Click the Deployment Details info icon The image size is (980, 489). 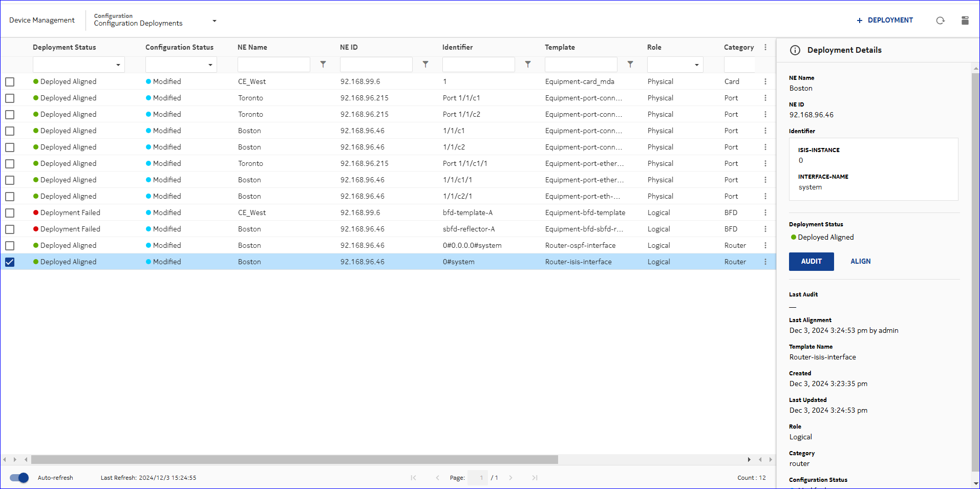795,50
